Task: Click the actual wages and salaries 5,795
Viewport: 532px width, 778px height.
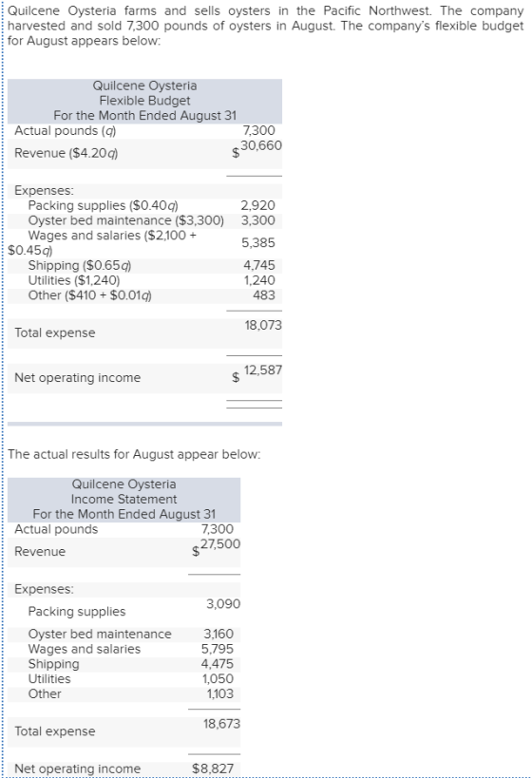Action: coord(217,649)
